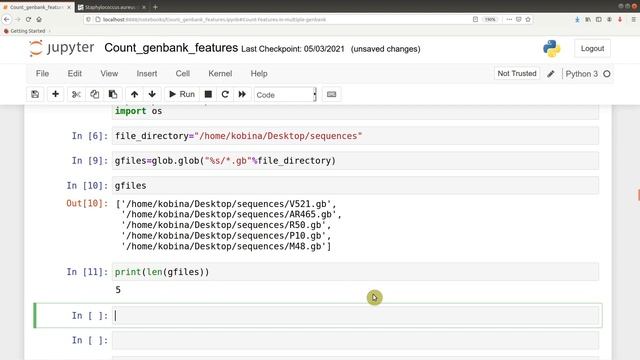Insert a cell below with plus icon
The height and width of the screenshot is (360, 640).
pos(56,94)
